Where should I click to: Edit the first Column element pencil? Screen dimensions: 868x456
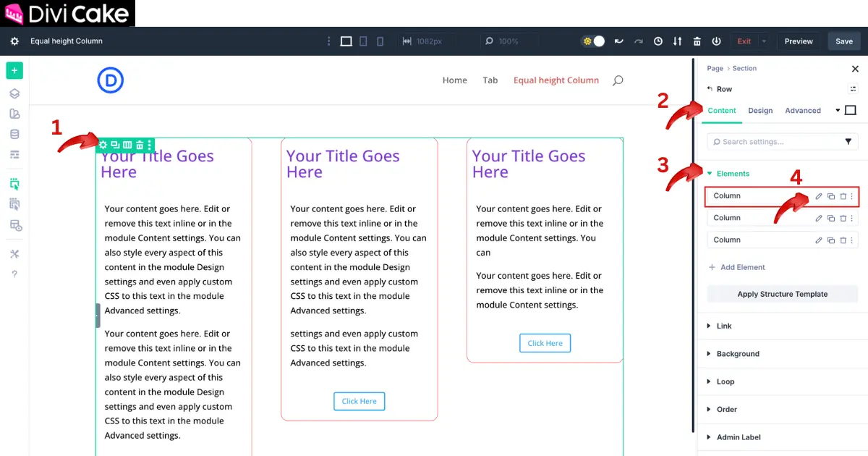pos(819,196)
